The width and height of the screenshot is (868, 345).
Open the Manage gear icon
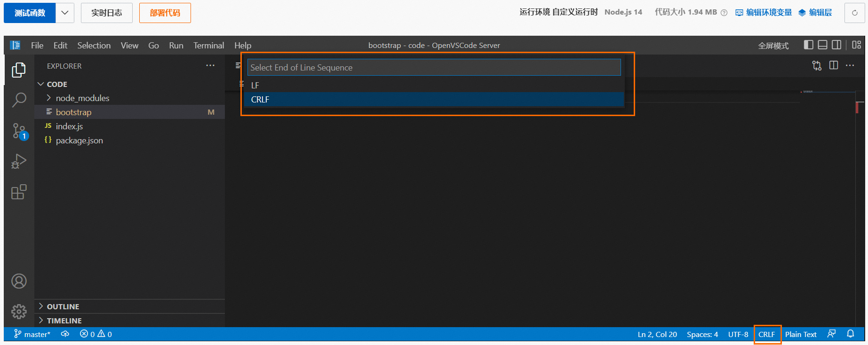[x=19, y=311]
